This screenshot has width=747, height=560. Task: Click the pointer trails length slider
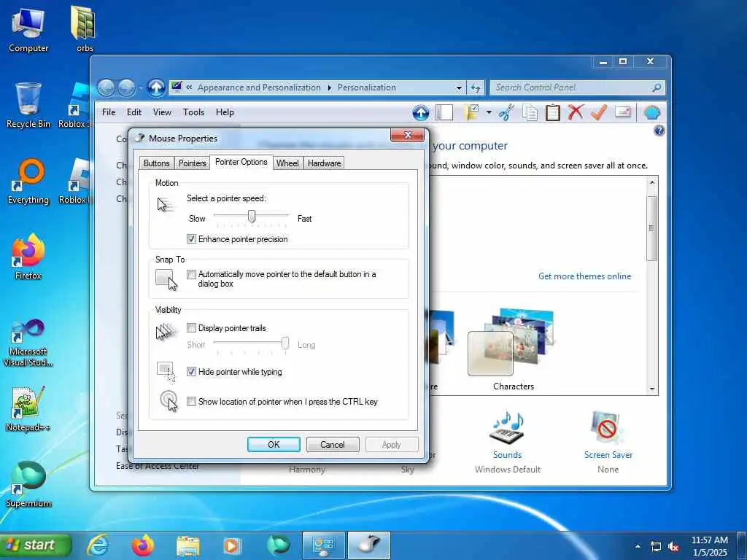click(285, 343)
